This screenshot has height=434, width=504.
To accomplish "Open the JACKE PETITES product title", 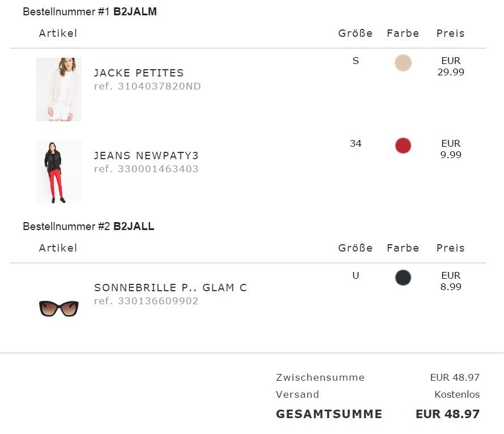I will point(139,73).
